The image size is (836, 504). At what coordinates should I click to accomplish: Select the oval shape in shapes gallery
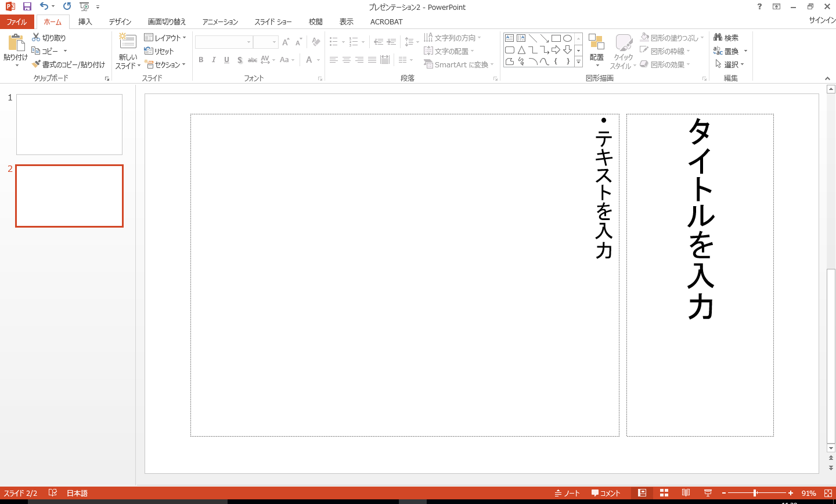(567, 38)
